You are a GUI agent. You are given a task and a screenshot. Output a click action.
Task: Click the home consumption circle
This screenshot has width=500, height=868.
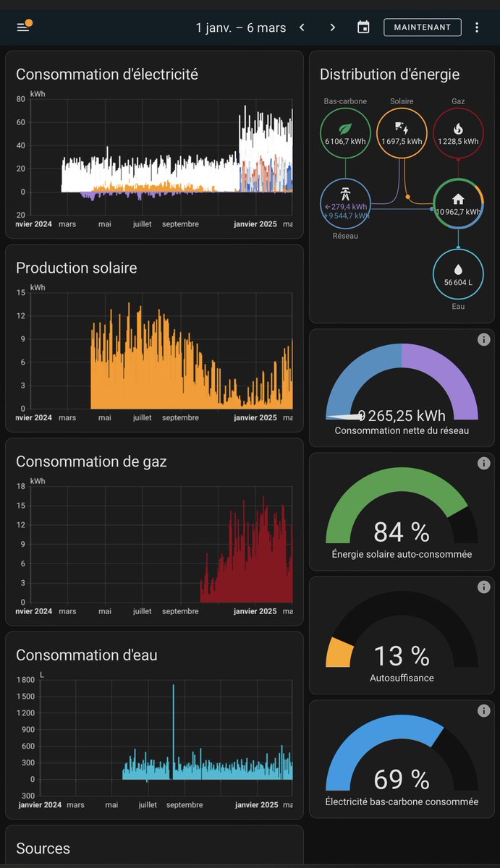(458, 204)
